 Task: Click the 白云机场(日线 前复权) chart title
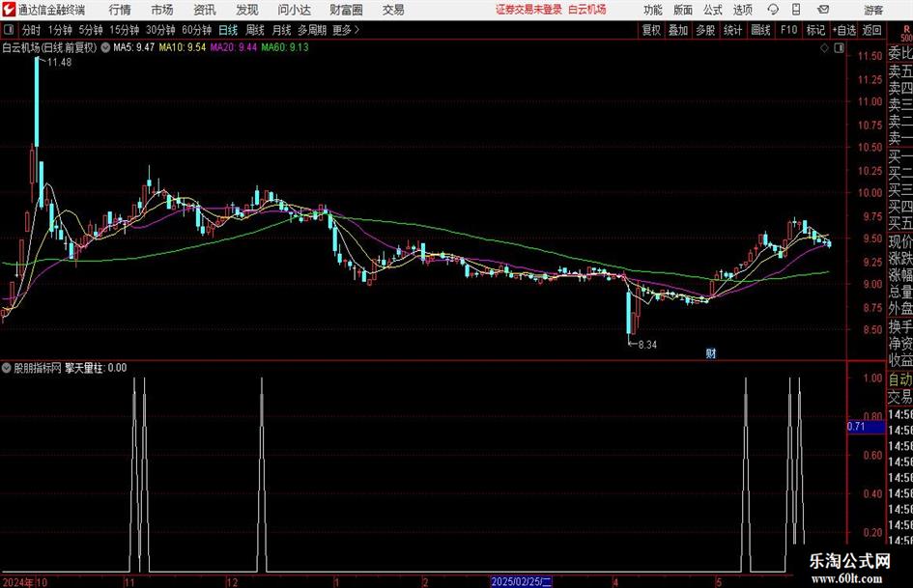(x=49, y=47)
